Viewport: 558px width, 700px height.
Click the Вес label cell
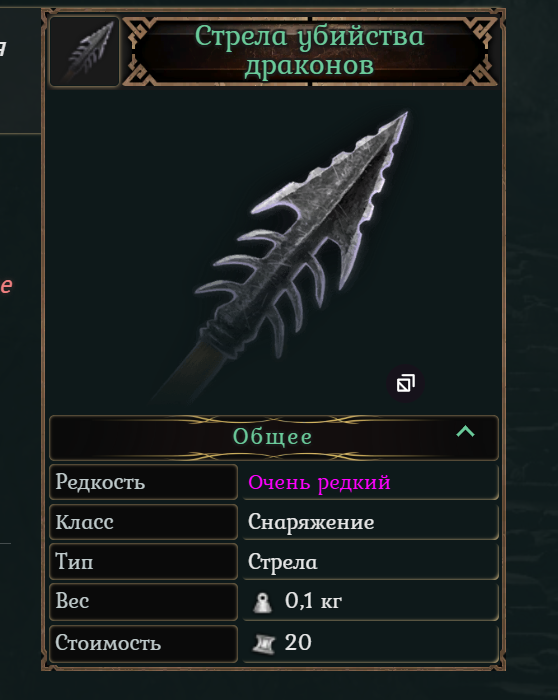(x=143, y=601)
